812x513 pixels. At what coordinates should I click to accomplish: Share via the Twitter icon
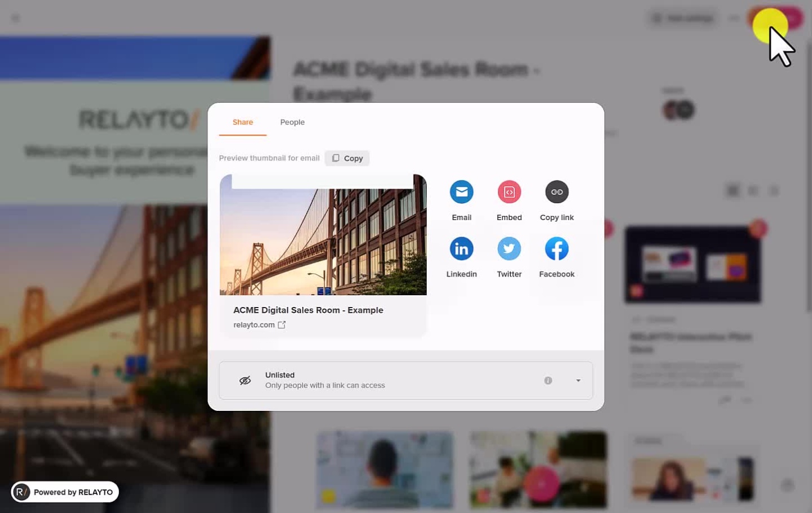point(509,249)
